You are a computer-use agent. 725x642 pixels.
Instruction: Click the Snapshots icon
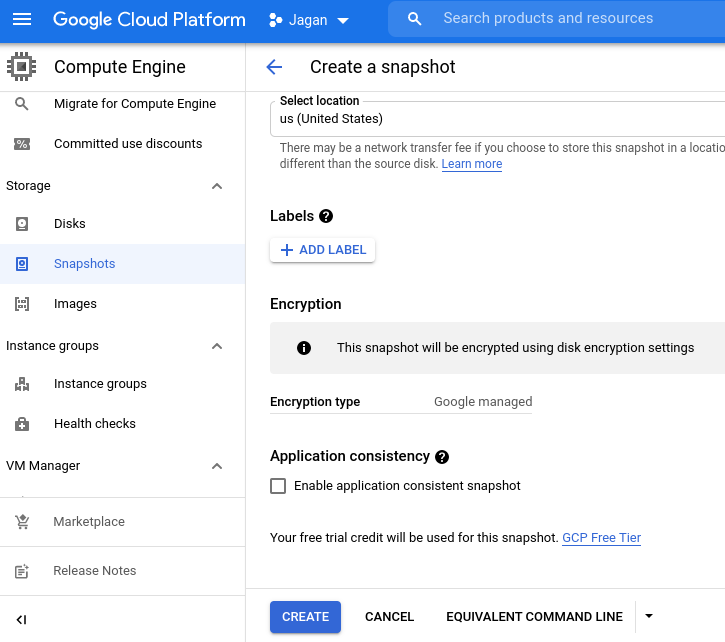tap(22, 264)
